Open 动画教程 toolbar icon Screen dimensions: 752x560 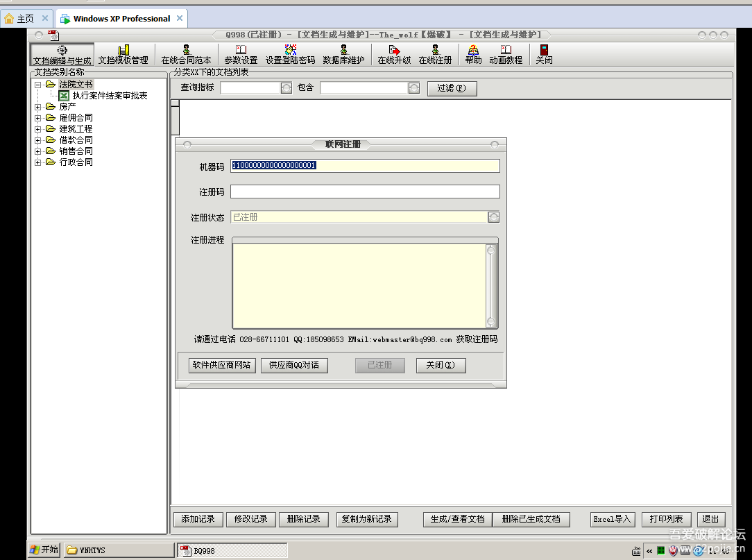click(506, 55)
